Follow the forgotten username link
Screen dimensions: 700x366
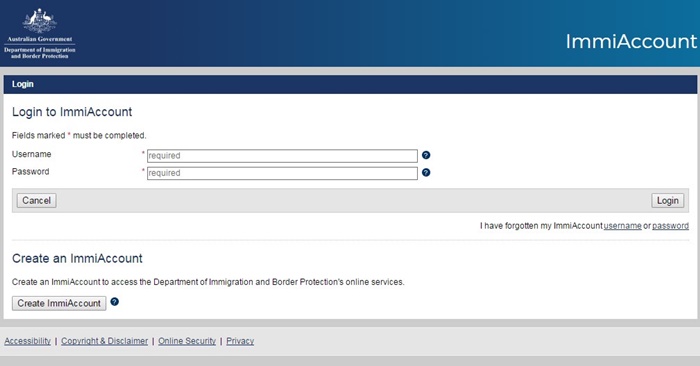click(622, 226)
